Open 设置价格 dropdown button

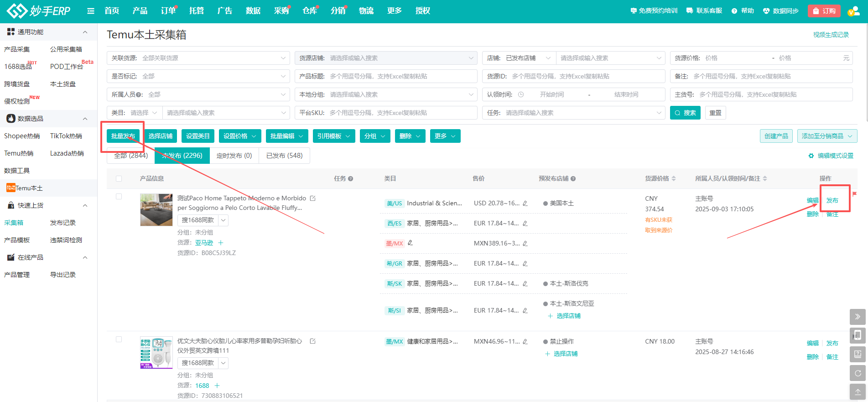pos(240,136)
